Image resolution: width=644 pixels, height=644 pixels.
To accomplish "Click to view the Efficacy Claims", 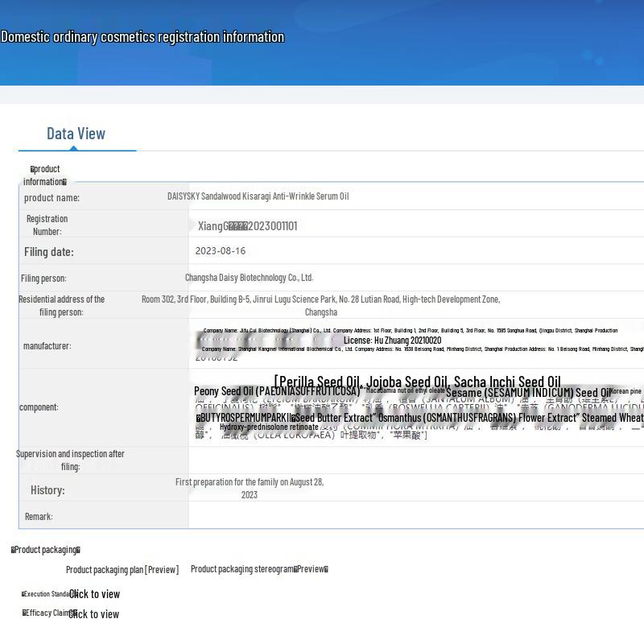I will coord(93,614).
